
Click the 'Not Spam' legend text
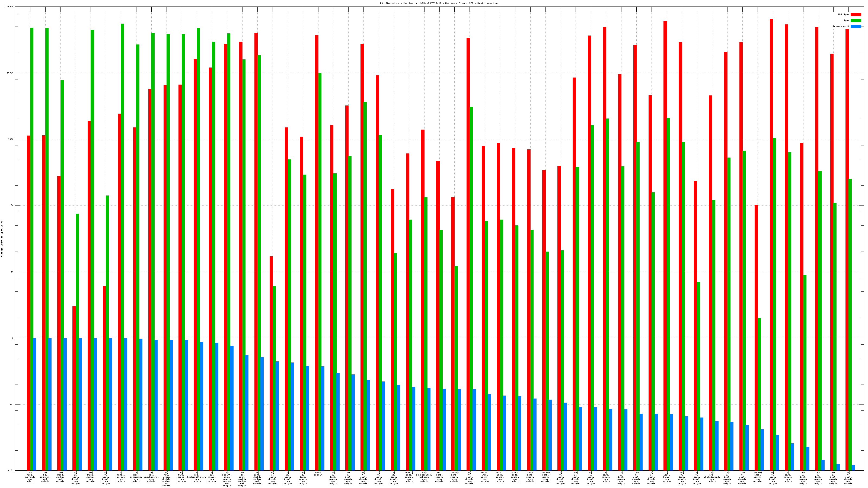coord(843,14)
